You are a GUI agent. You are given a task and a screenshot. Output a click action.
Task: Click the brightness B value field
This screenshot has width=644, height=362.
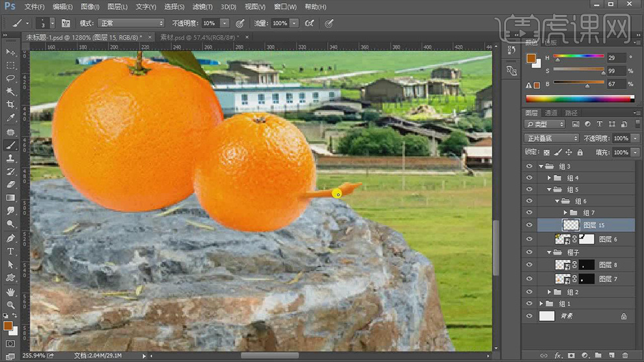[616, 84]
